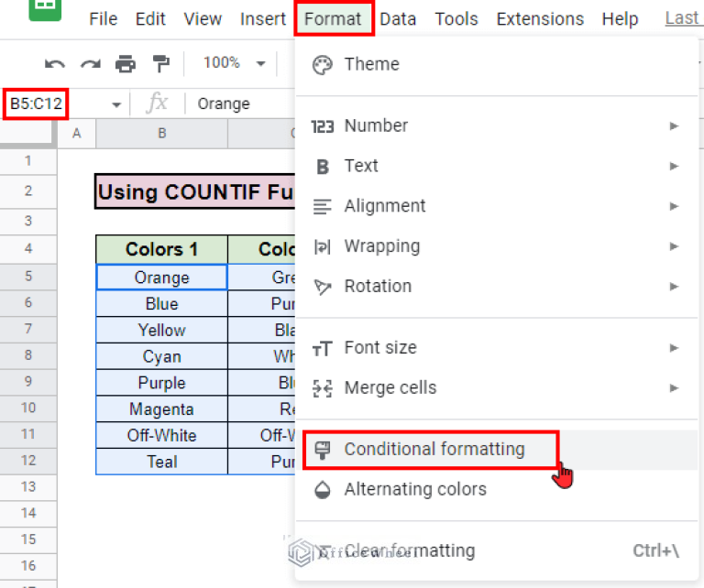Screen dimensions: 704x588
Task: Click the Print icon
Action: point(126,64)
